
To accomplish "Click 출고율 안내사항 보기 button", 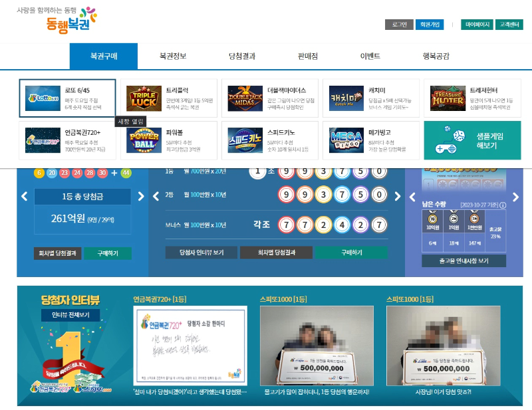I will 464,260.
